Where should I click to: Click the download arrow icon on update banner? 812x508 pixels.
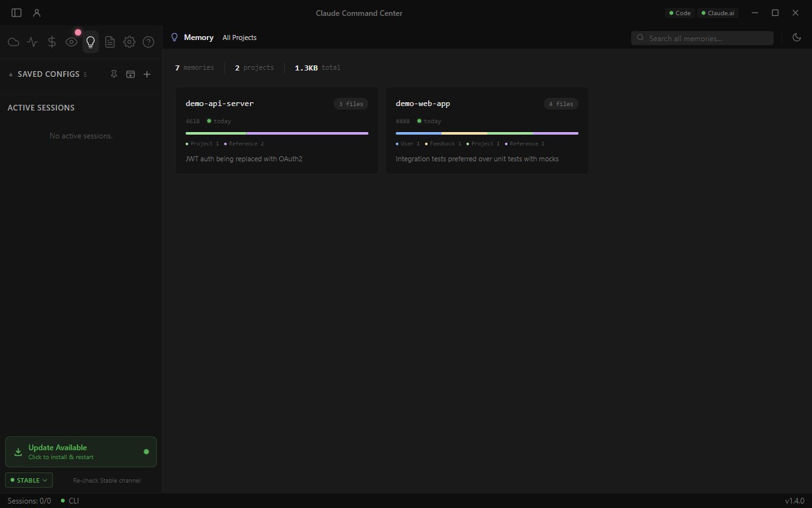pos(18,452)
